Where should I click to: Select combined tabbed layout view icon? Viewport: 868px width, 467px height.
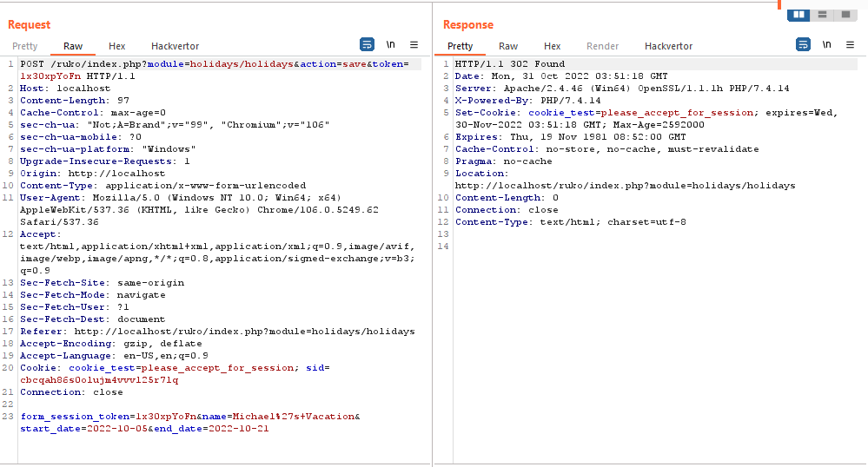coord(846,15)
